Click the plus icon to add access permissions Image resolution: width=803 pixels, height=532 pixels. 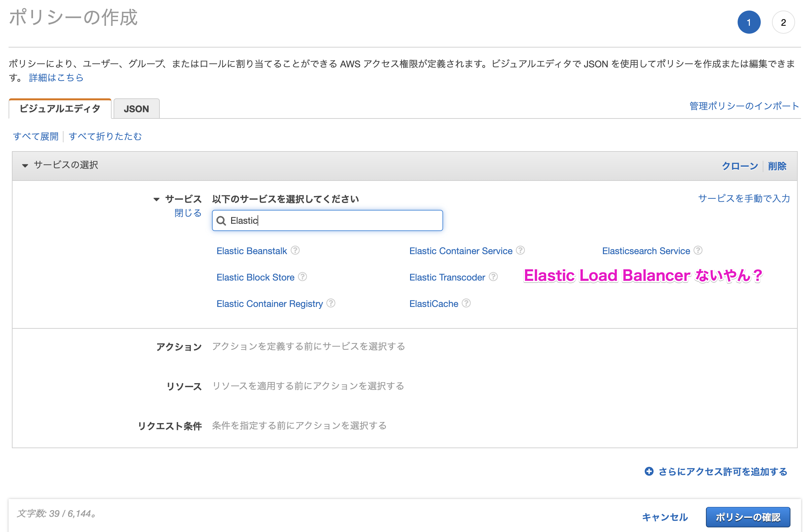click(x=648, y=471)
